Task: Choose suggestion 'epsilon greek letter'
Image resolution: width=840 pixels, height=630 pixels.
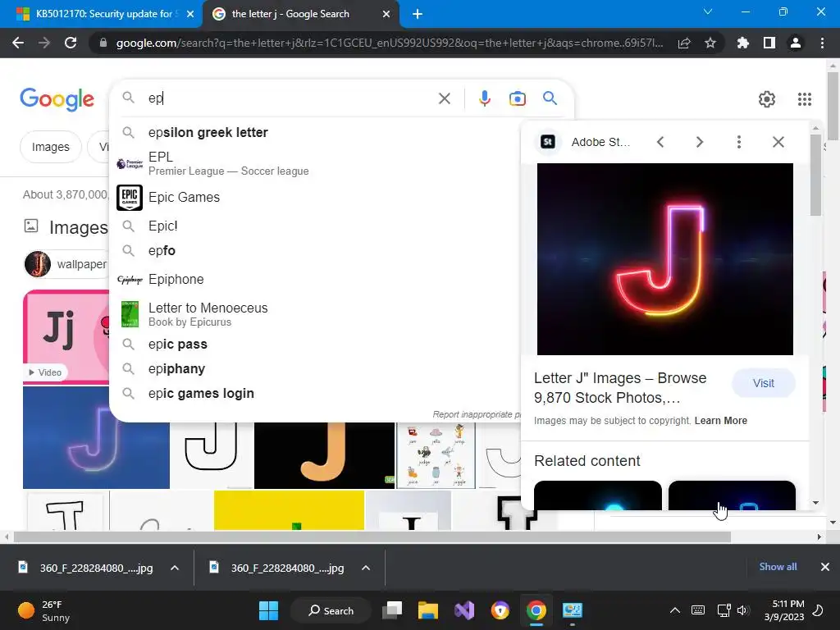Action: point(316,132)
